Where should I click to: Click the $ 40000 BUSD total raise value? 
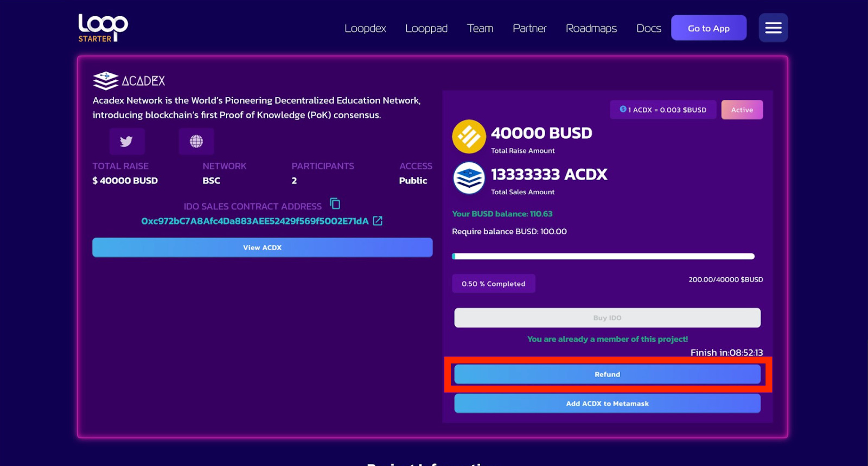[x=125, y=181]
